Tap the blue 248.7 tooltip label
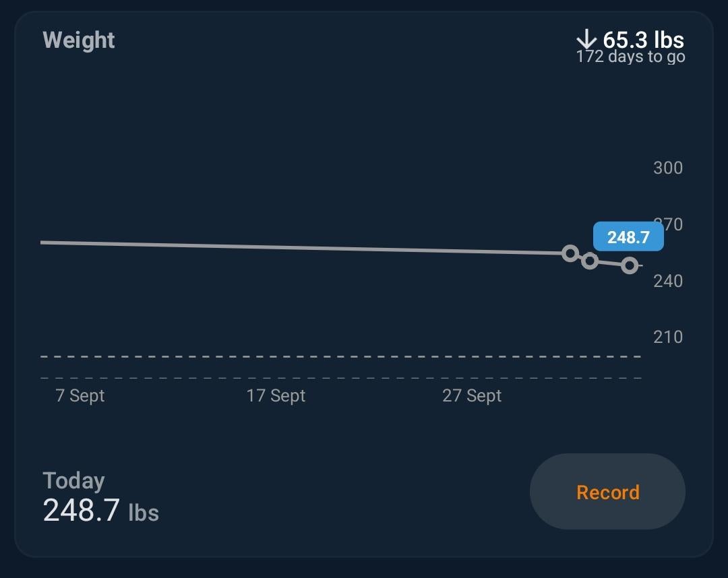Viewport: 728px width, 578px height. point(628,237)
